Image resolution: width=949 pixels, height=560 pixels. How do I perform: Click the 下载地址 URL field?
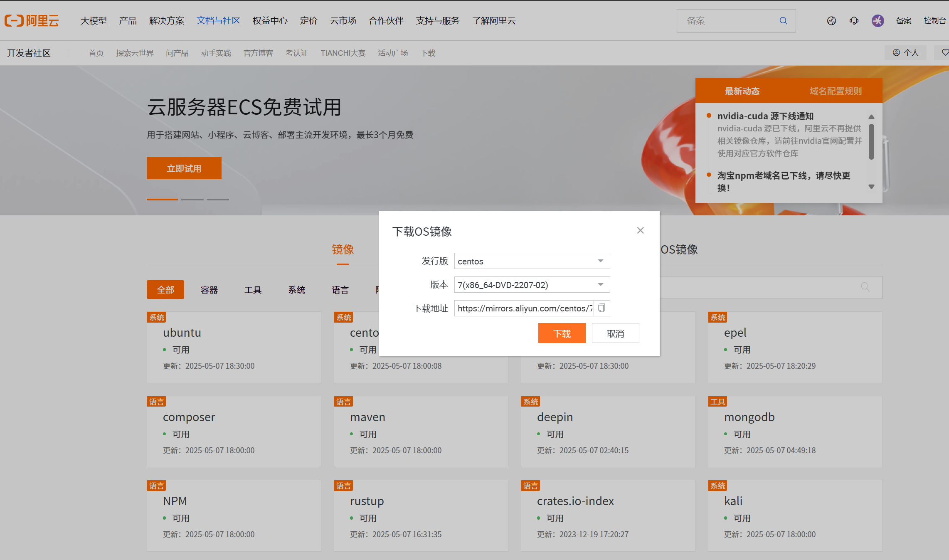coord(524,308)
